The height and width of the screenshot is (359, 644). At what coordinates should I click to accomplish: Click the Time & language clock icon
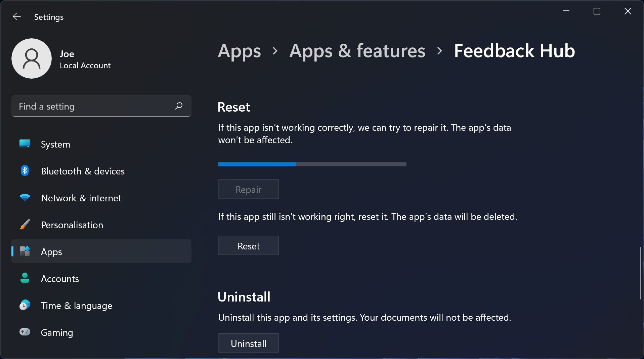(x=25, y=305)
